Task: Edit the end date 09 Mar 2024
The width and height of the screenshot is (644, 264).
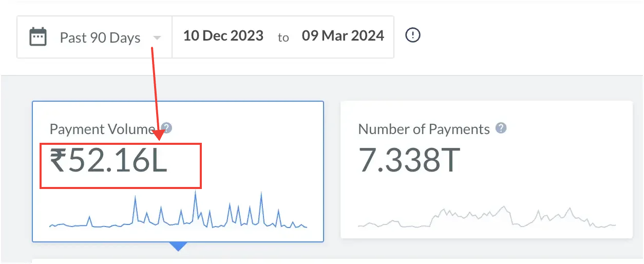Action: tap(343, 36)
